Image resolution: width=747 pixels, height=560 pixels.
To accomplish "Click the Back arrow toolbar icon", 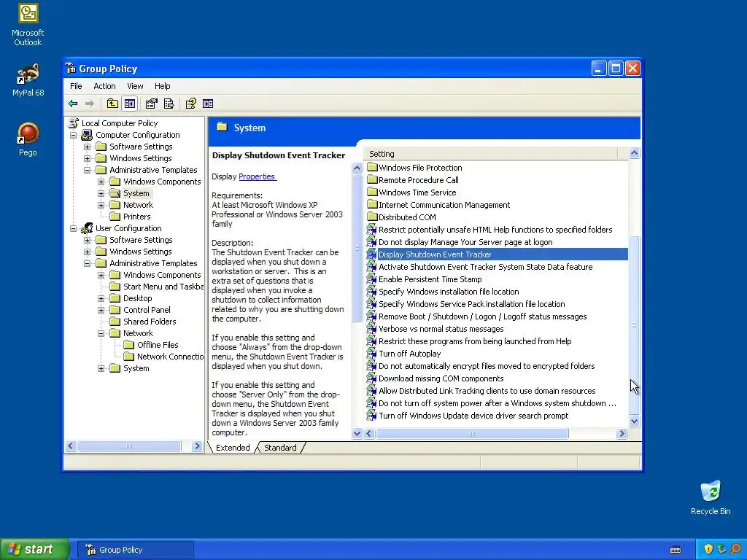I will pyautogui.click(x=73, y=104).
